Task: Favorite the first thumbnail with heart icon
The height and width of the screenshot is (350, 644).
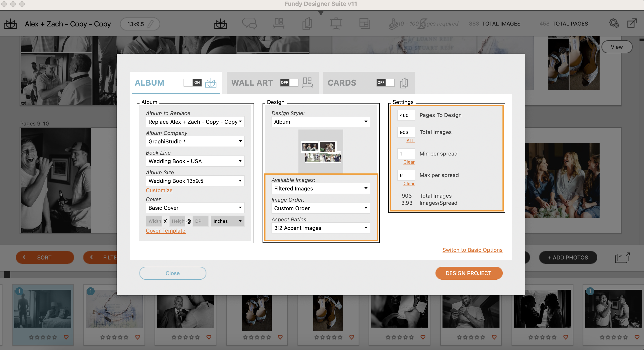Action: [x=66, y=337]
